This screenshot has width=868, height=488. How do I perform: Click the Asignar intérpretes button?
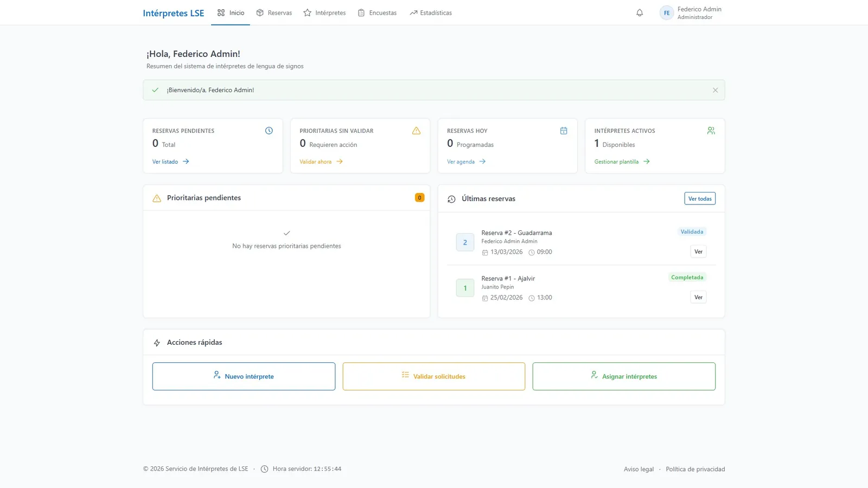point(624,376)
